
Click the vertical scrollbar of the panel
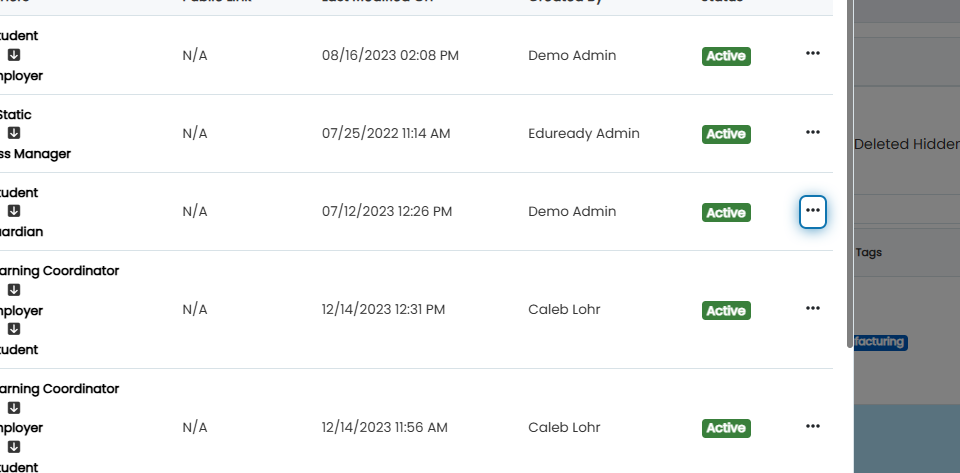tap(850, 174)
